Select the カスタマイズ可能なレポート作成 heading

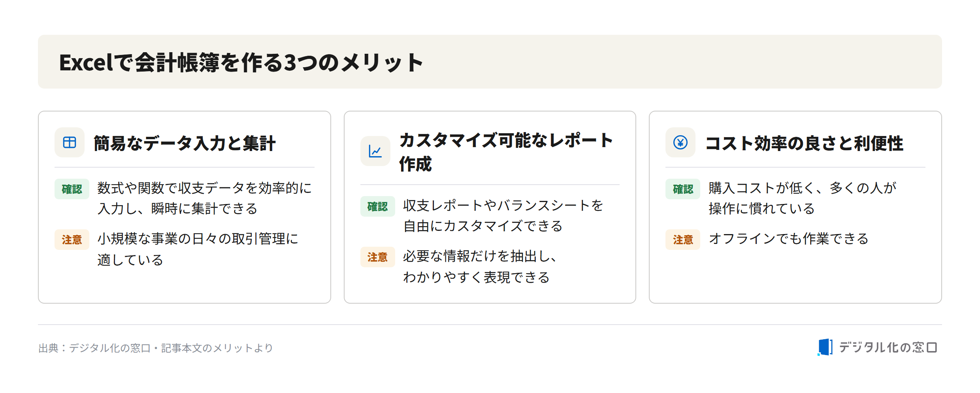506,152
